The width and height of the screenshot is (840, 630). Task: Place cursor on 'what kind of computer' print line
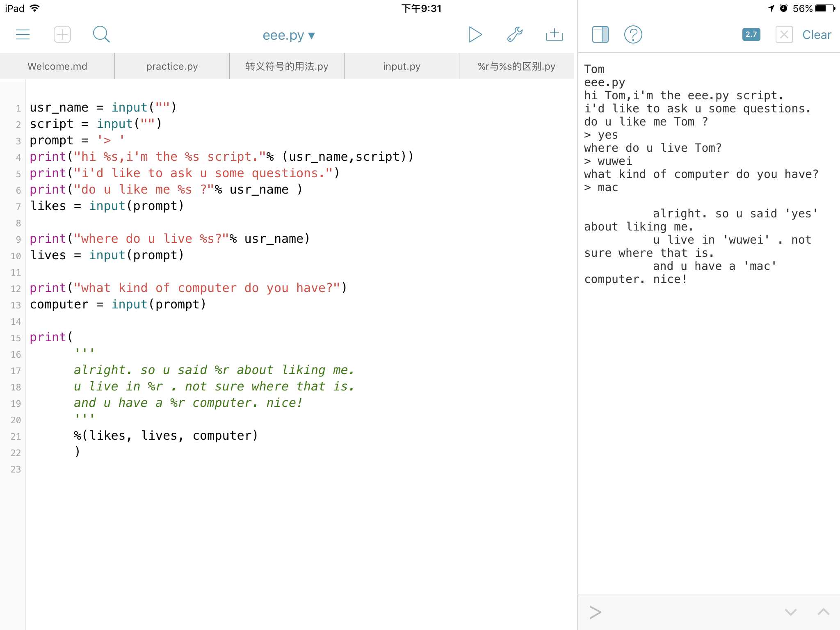tap(188, 288)
